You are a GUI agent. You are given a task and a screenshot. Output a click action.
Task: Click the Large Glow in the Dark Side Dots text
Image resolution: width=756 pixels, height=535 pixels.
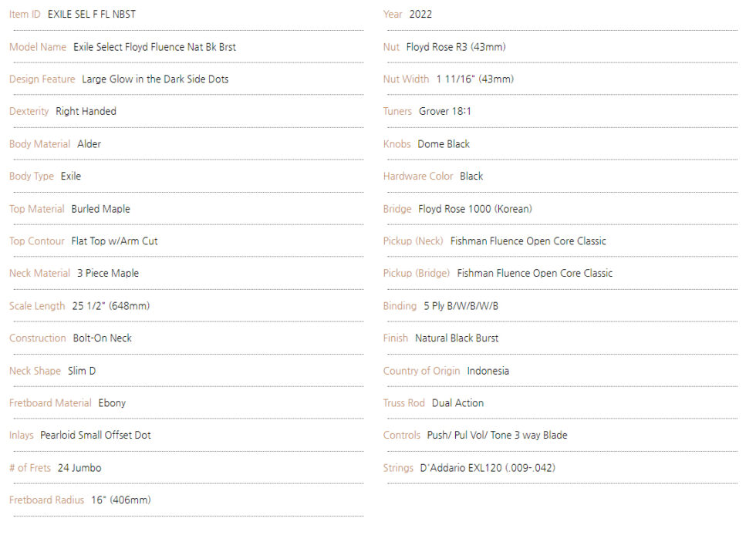pos(155,79)
